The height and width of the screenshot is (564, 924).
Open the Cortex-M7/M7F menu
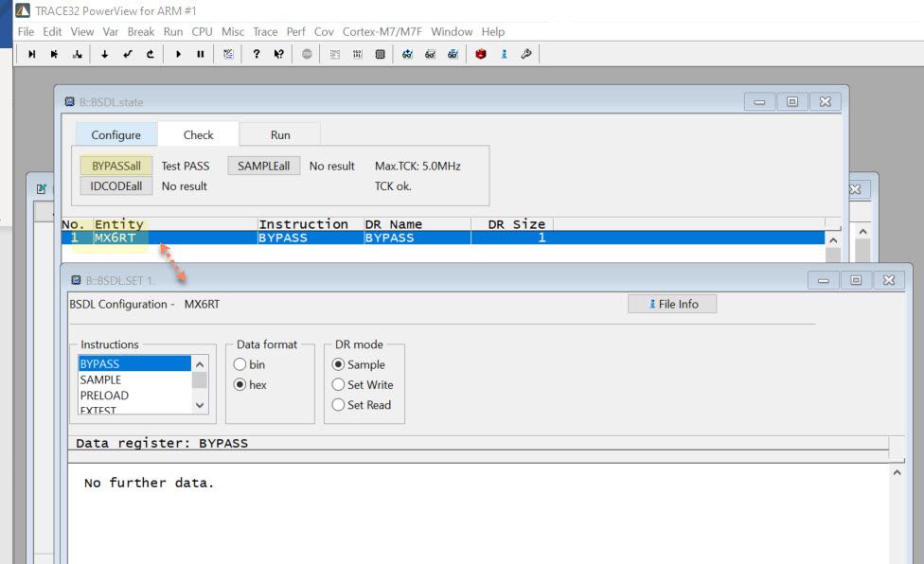382,32
